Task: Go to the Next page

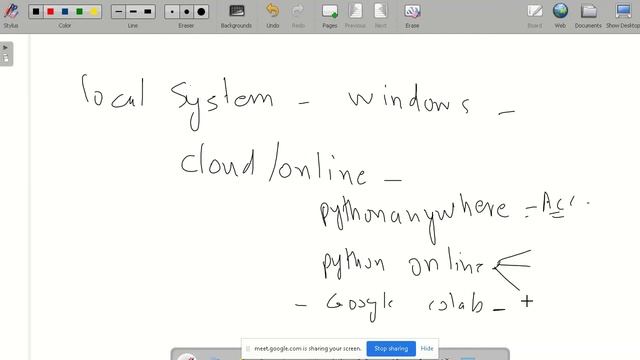Action: (x=380, y=16)
